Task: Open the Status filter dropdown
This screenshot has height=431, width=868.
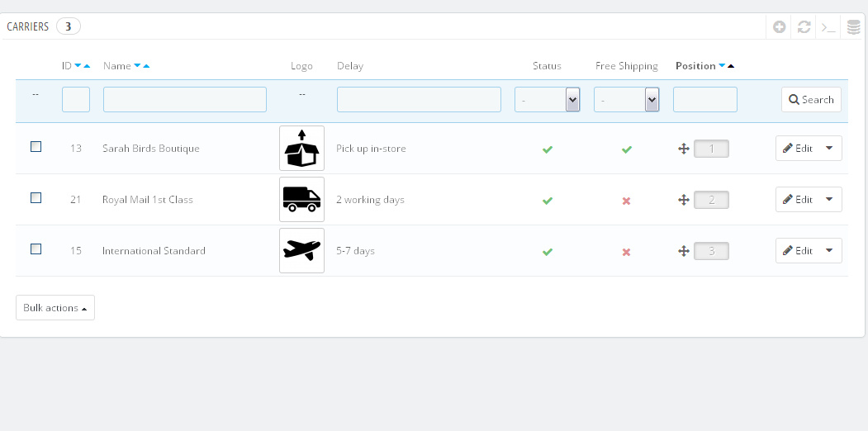Action: coord(547,100)
